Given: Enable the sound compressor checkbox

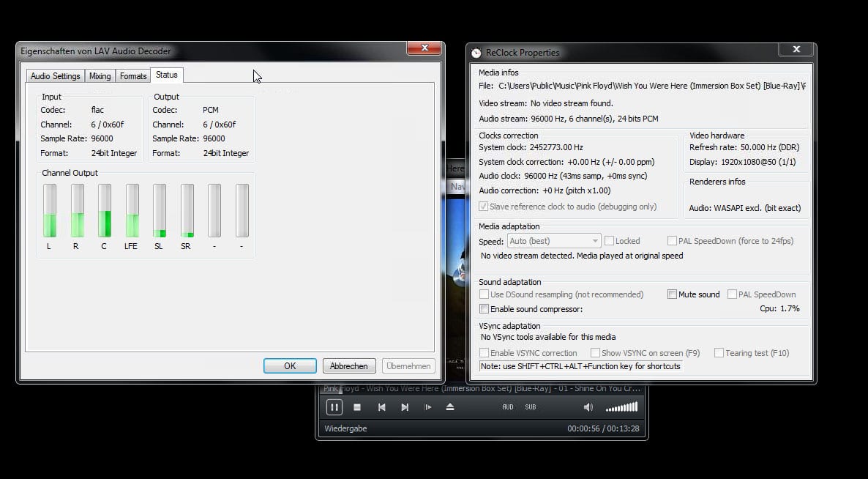Looking at the screenshot, I should click(x=484, y=309).
